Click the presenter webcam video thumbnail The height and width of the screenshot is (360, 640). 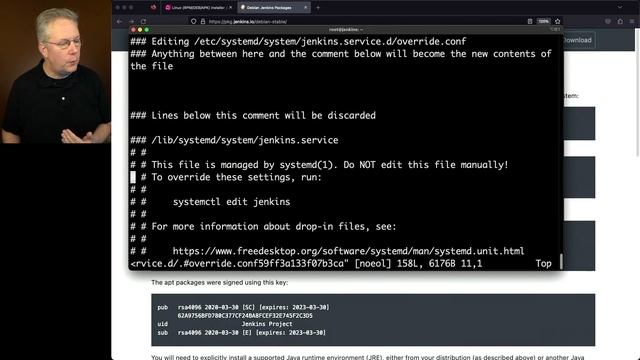(x=56, y=72)
